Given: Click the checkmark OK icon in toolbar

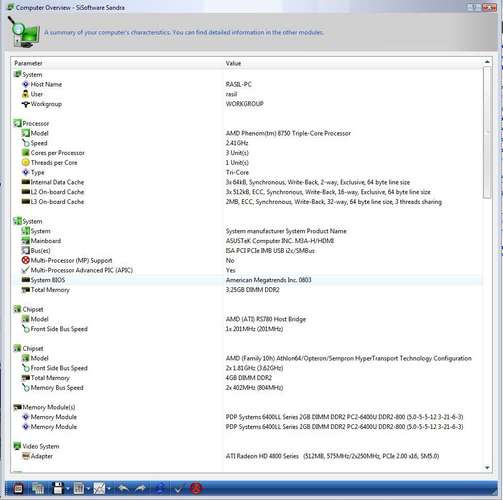Looking at the screenshot, I should pos(178,489).
